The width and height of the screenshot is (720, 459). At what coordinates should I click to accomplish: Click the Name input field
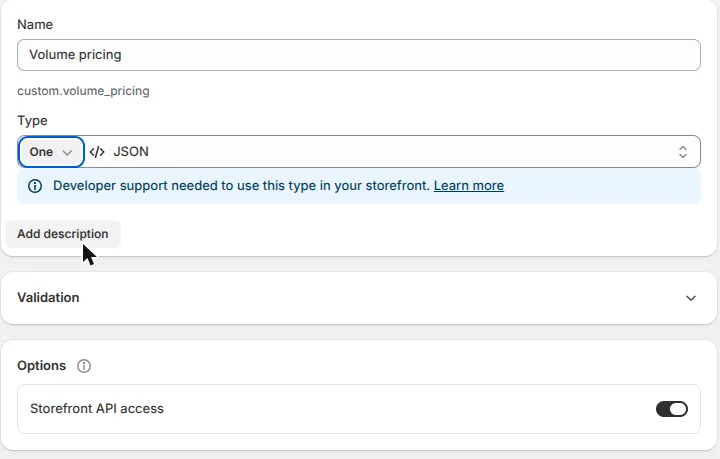click(359, 55)
